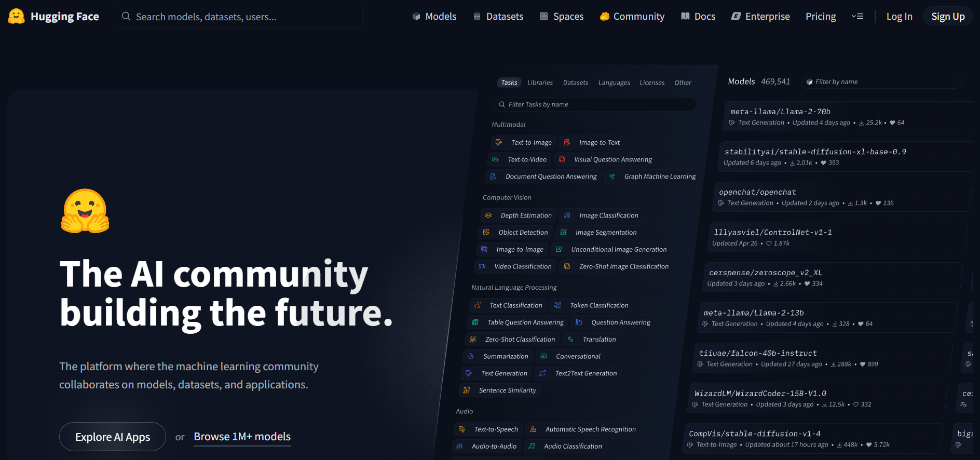This screenshot has width=980, height=460.
Task: Click the Explore AI Apps button
Action: [113, 437]
